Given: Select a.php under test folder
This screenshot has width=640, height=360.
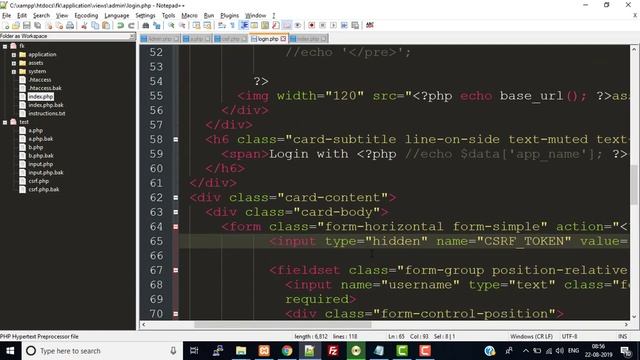Looking at the screenshot, I should click(36, 131).
